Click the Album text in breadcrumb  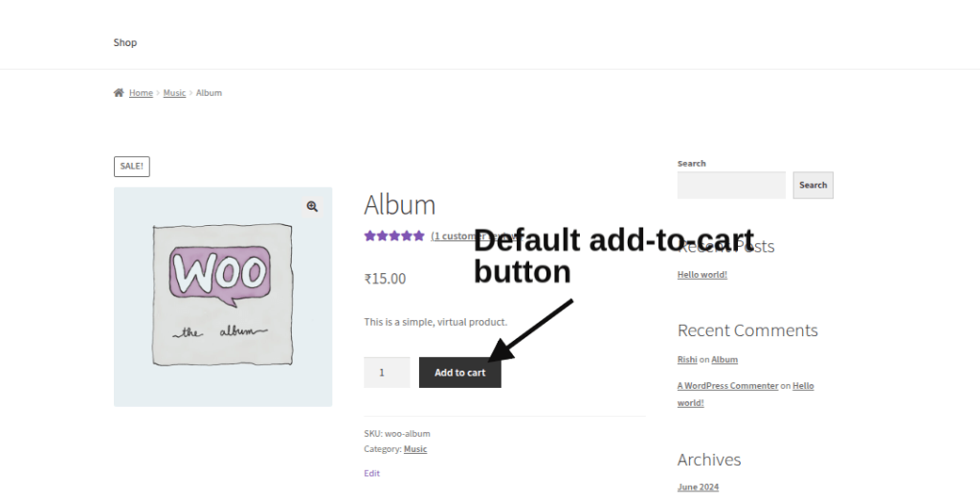click(x=209, y=93)
